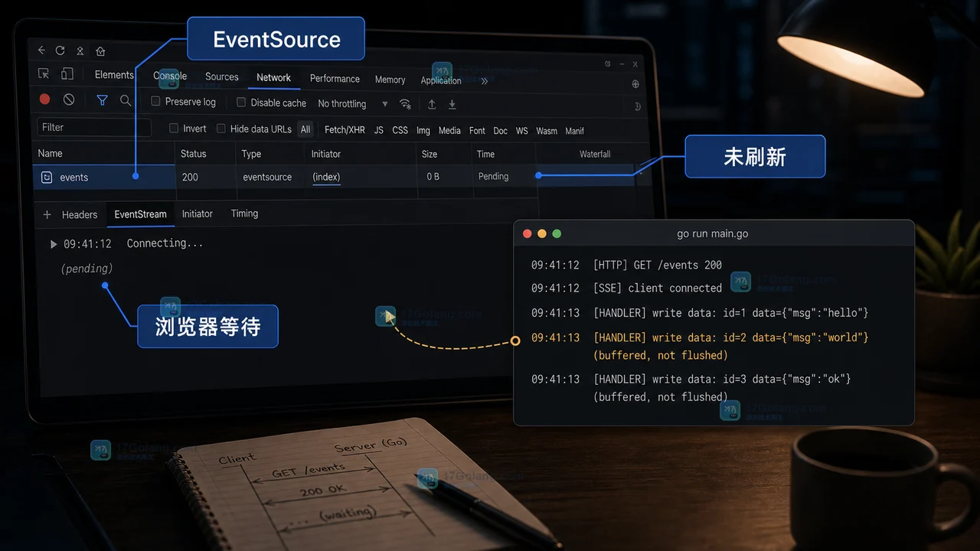Viewport: 980px width, 551px height.
Task: Toggle the device toolbar icon
Action: [x=67, y=74]
